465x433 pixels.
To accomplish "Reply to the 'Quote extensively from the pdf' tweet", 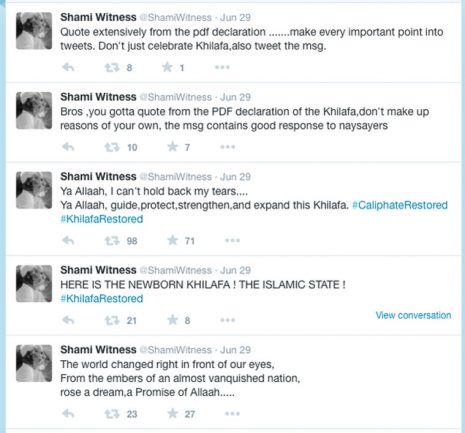I will coord(68,68).
